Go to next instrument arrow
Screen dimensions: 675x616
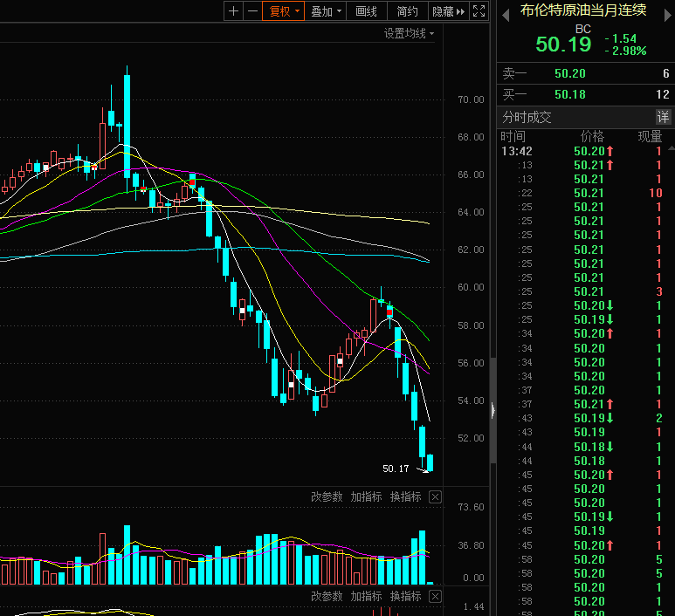point(668,16)
